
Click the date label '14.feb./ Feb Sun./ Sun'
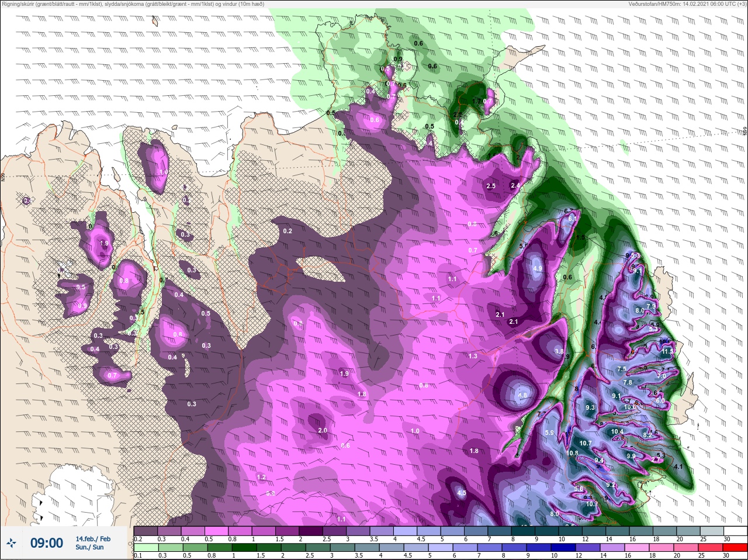pyautogui.click(x=93, y=542)
